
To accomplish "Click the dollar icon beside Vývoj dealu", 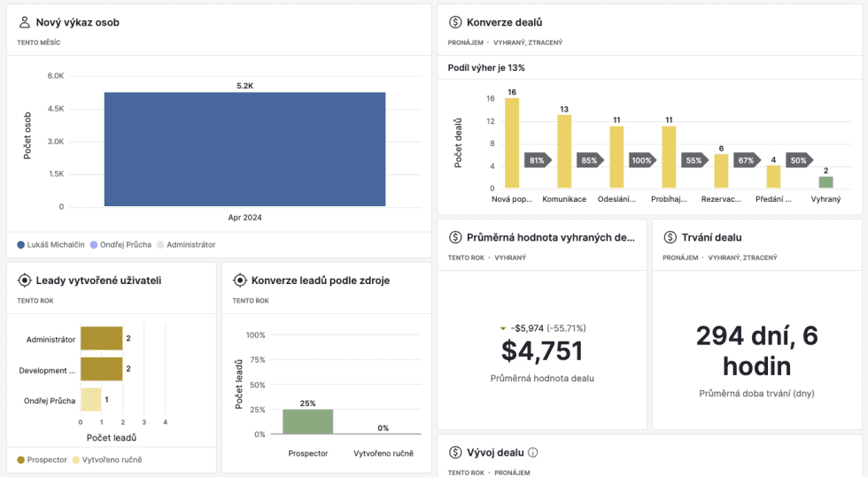I will coord(455,452).
